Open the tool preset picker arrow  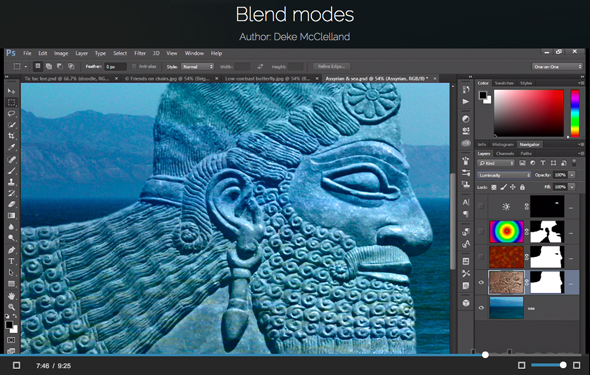click(26, 67)
